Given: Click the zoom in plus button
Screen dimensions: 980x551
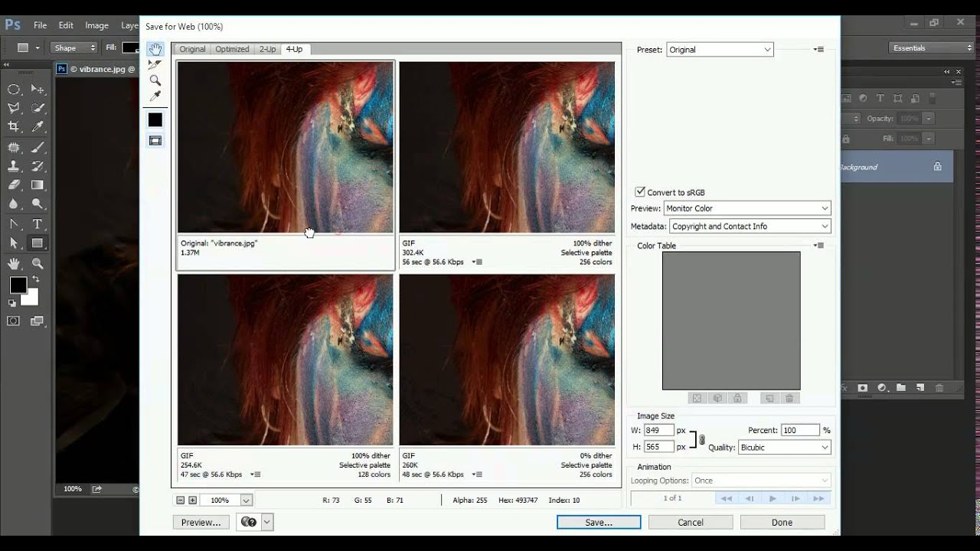Looking at the screenshot, I should pos(192,500).
